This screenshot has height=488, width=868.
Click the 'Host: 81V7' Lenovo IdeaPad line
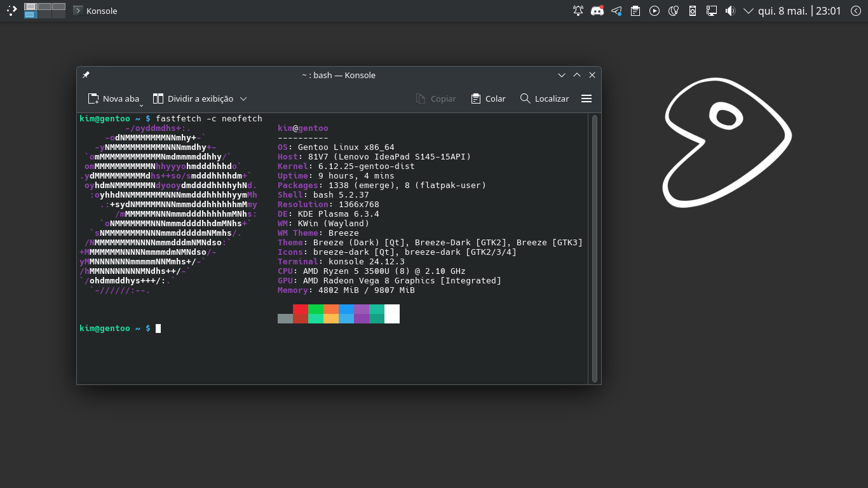click(x=374, y=157)
